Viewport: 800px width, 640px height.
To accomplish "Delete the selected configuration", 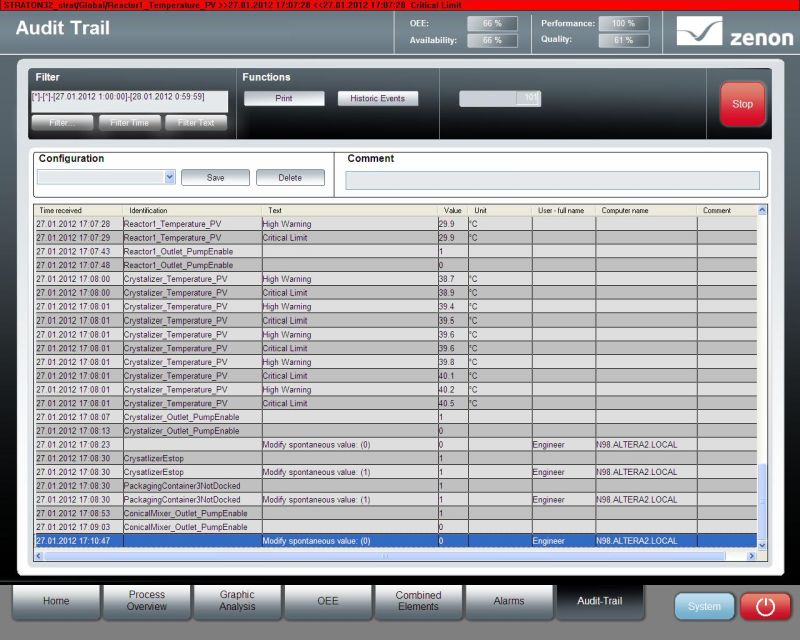I will 290,177.
